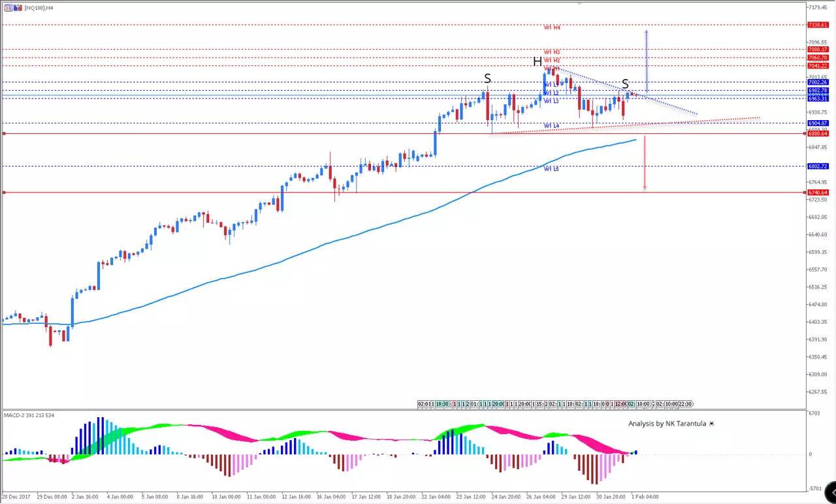Click the 6516.25 price axis value
Image resolution: width=836 pixels, height=504 pixels.
tap(818, 287)
